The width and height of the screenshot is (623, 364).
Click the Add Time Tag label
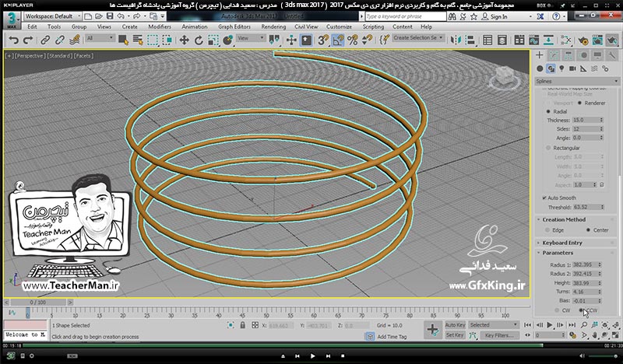pos(392,337)
